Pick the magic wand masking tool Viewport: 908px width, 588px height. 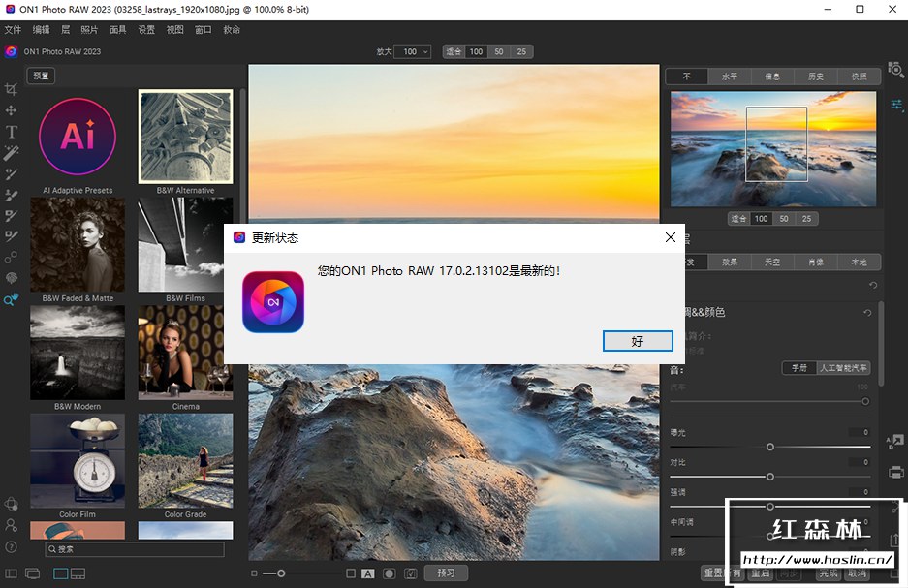12,153
